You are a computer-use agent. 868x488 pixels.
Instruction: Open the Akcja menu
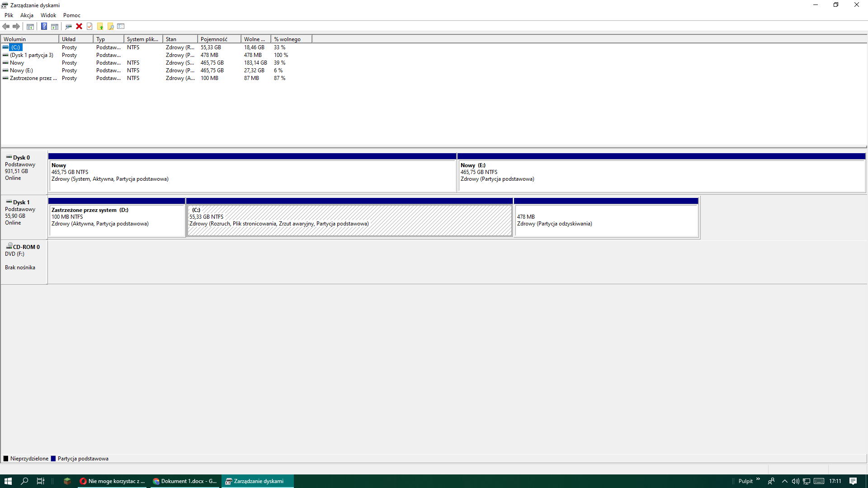pyautogui.click(x=27, y=15)
